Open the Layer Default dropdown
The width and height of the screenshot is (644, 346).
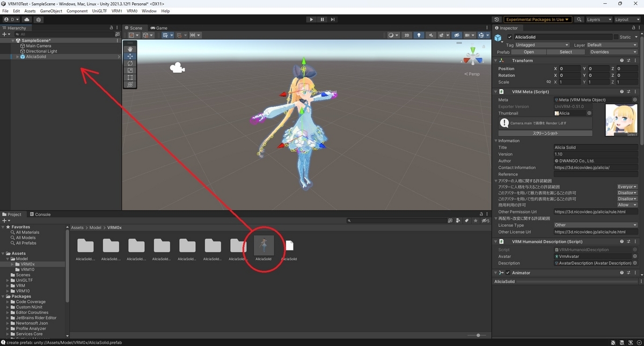click(611, 45)
